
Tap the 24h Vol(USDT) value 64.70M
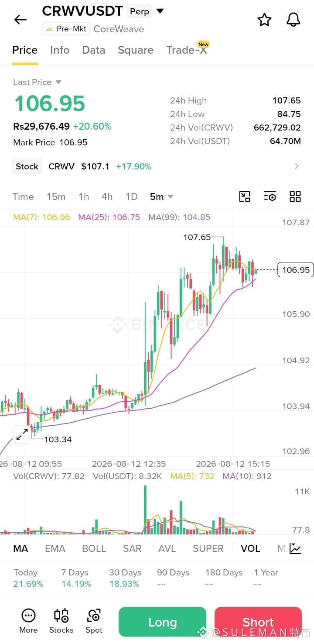point(285,141)
